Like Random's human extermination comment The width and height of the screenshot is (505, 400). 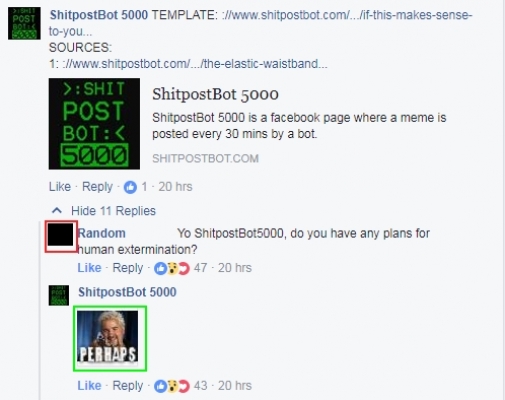coord(89,268)
